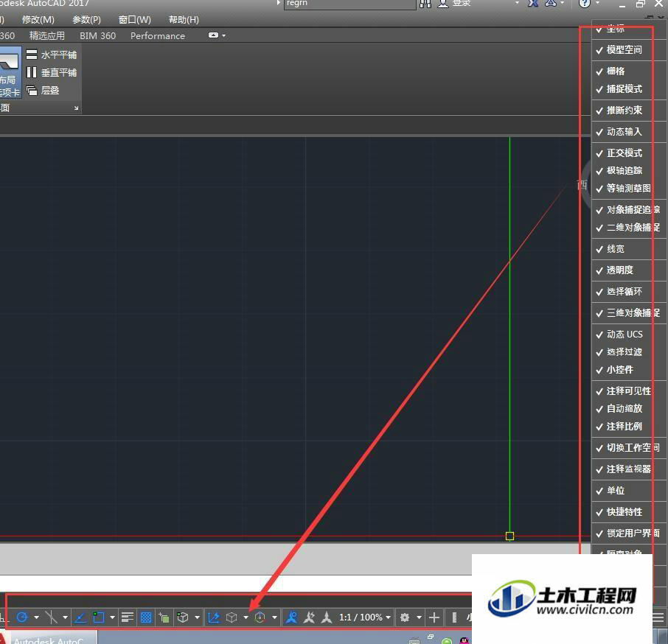This screenshot has width=668, height=644.
Task: Open 3D object snap dropdown arrow
Action: [x=198, y=617]
